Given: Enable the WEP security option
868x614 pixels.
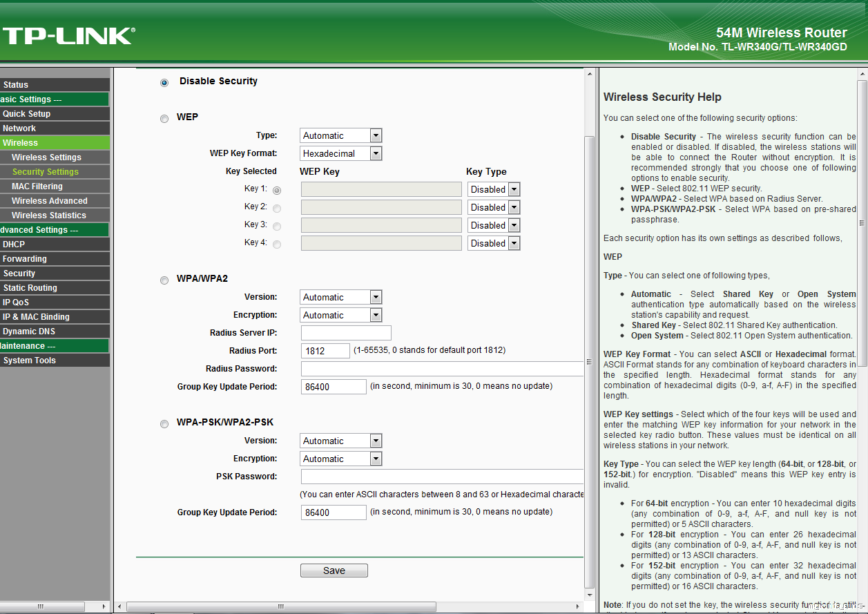Looking at the screenshot, I should (164, 119).
